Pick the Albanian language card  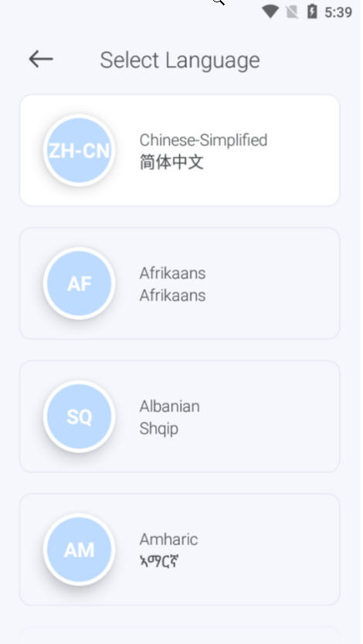pos(180,417)
